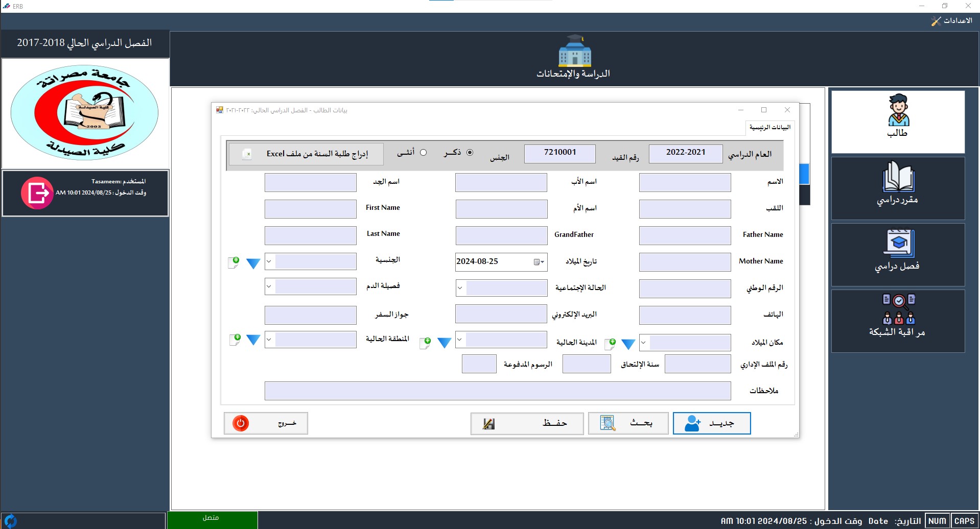
Task: Click the refresh icon in bottom-left status bar
Action: (x=10, y=521)
